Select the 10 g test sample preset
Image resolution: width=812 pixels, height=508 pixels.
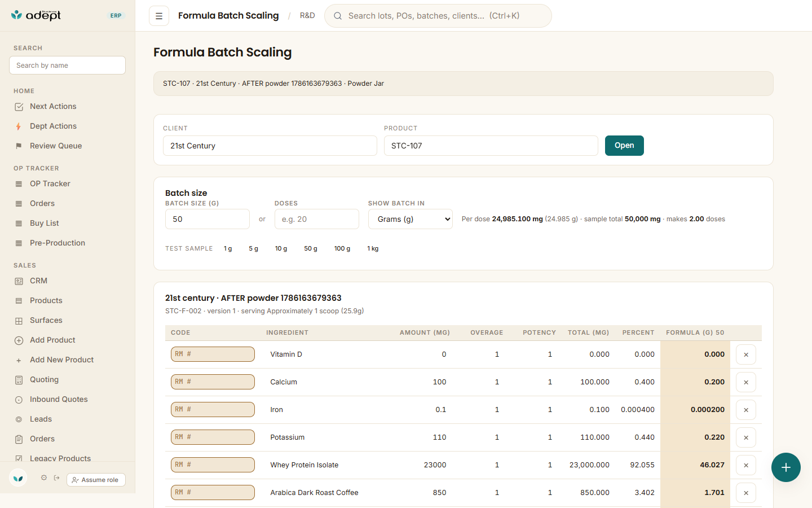coord(281,248)
